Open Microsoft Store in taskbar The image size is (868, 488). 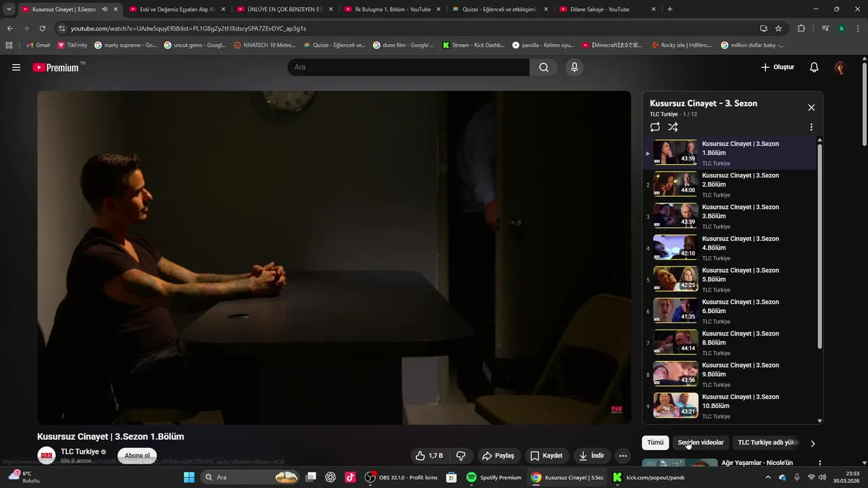tap(451, 477)
